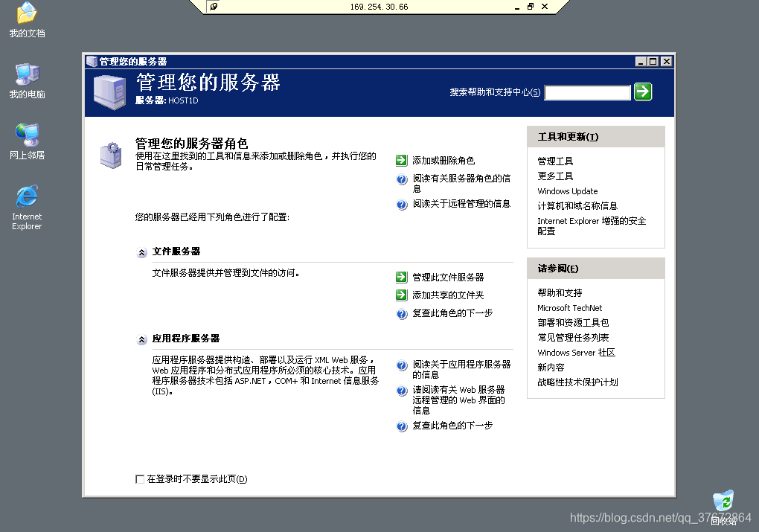
Task: Open 常见管理任务列表 link
Action: (x=573, y=337)
